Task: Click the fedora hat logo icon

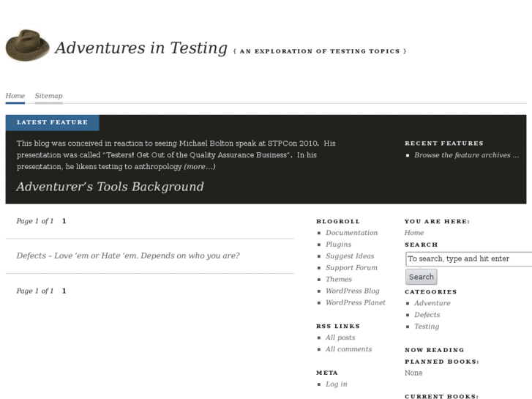Action: pos(27,45)
